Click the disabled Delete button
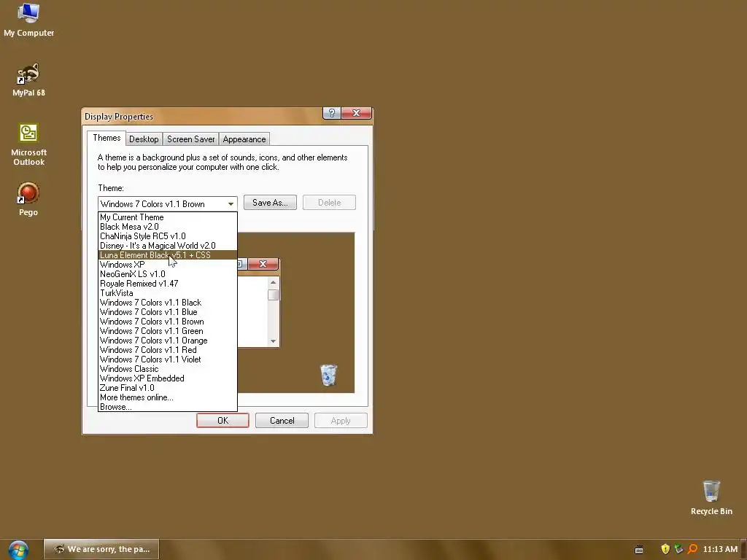 329,203
